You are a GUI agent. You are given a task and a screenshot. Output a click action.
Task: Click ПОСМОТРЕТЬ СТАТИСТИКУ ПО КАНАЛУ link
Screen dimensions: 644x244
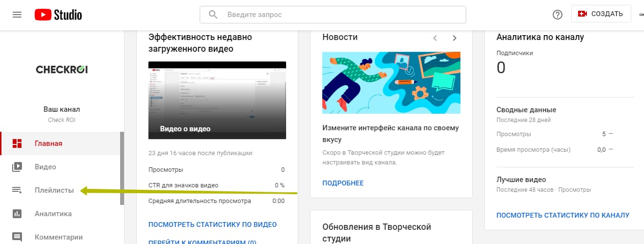(x=563, y=215)
